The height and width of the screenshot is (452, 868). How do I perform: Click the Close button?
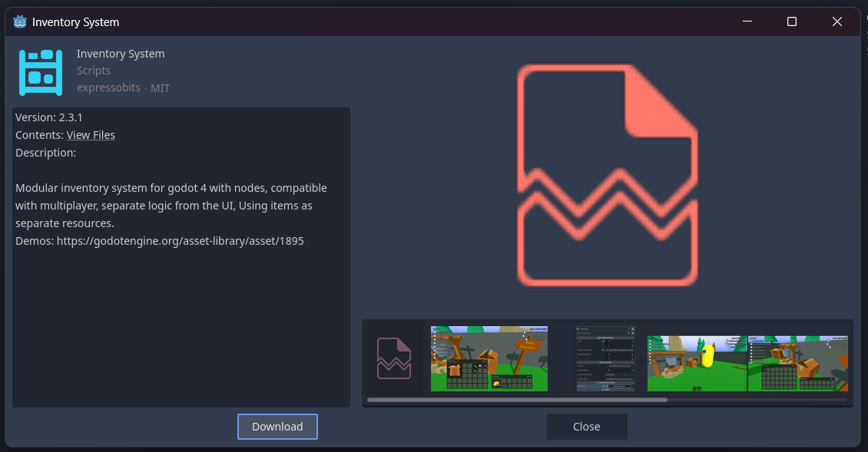(587, 427)
